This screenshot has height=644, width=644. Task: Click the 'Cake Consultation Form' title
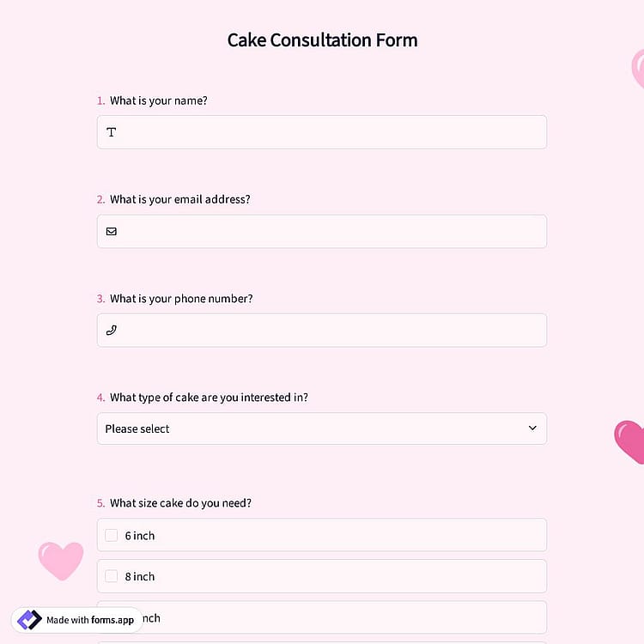click(x=322, y=40)
